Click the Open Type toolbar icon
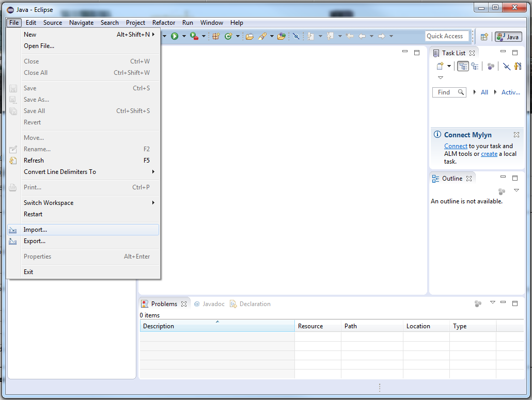532x400 pixels. (x=249, y=36)
